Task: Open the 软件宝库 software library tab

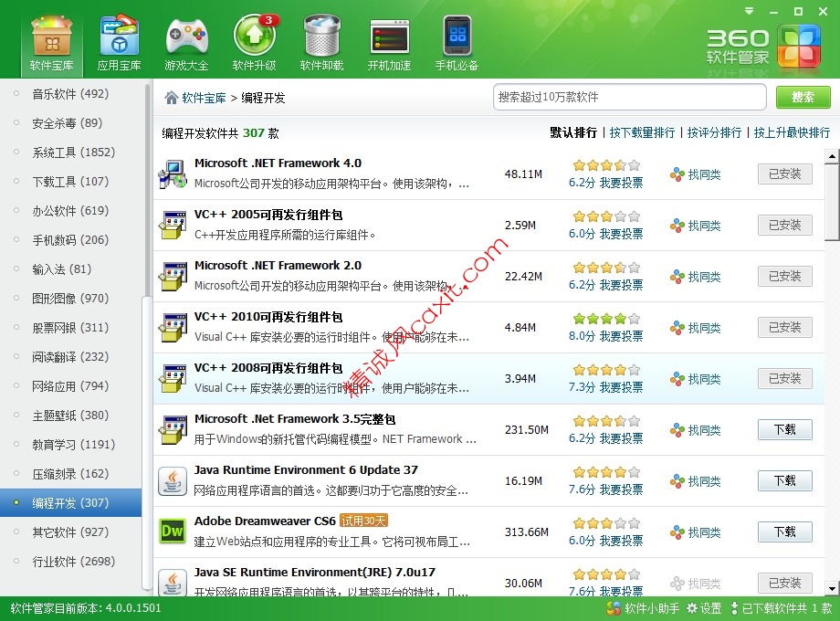Action: (x=51, y=45)
